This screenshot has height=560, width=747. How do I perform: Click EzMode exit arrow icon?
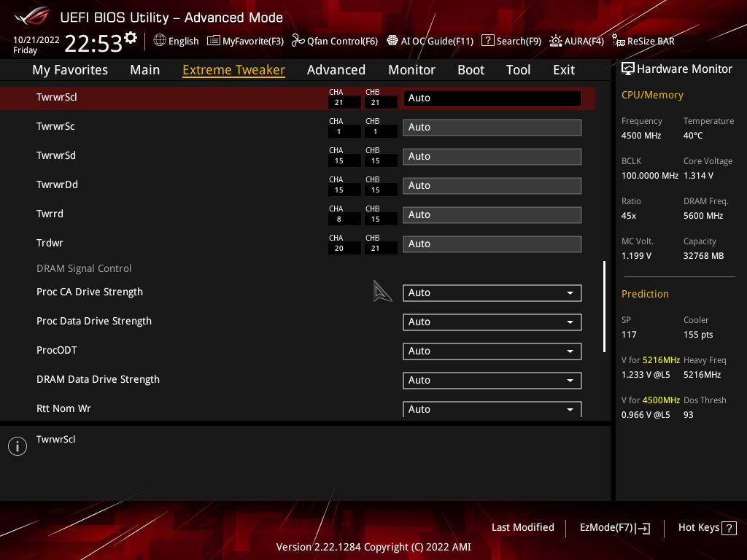[643, 528]
